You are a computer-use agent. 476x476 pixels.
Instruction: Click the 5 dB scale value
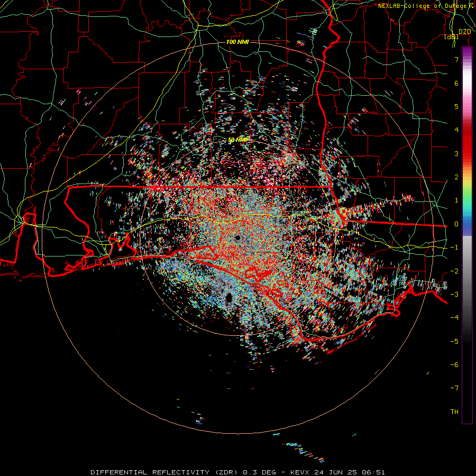click(456, 106)
